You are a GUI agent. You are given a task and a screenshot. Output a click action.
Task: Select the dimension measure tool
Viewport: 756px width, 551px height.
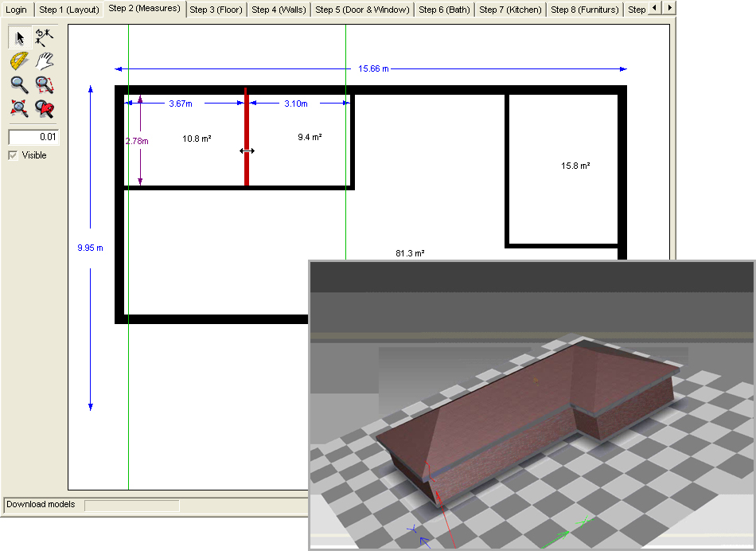pos(45,37)
